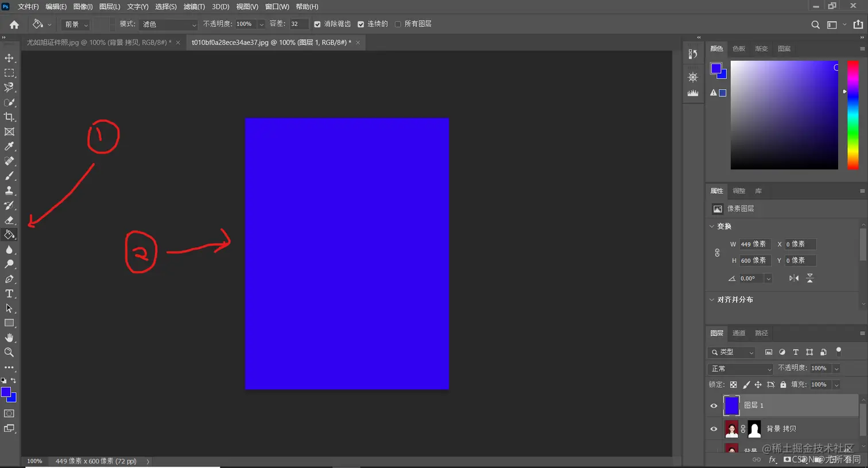Open the edit toolbar ellipsis menu
This screenshot has width=868, height=468.
(x=9, y=368)
